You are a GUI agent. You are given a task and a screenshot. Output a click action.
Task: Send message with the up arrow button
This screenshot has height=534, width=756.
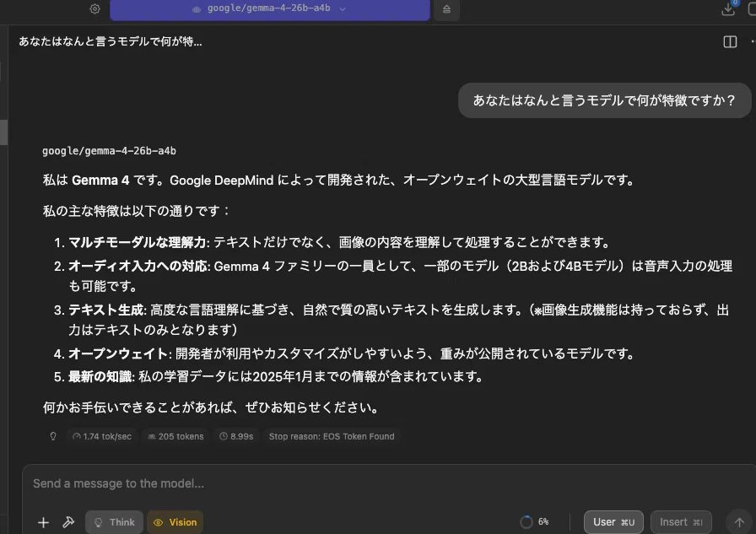click(739, 522)
